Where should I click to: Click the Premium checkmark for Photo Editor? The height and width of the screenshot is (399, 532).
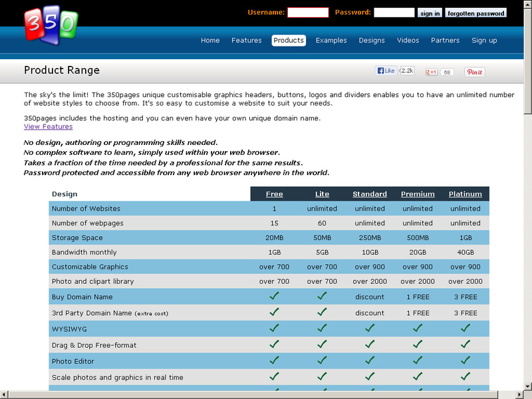pos(418,360)
